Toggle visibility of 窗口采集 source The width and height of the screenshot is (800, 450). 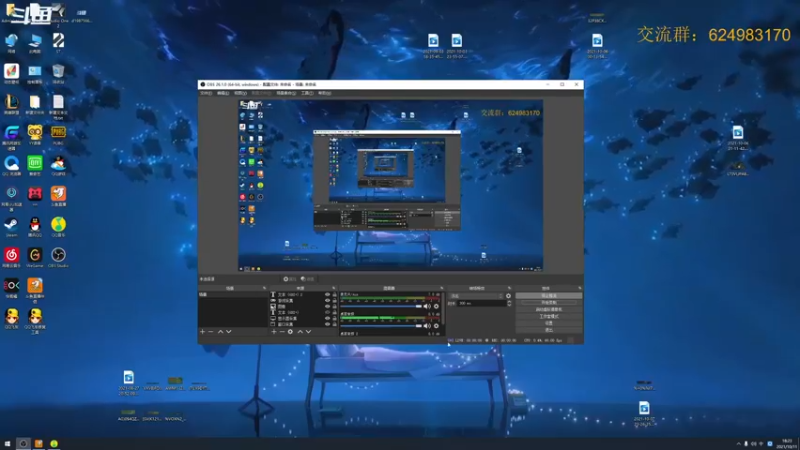point(328,324)
